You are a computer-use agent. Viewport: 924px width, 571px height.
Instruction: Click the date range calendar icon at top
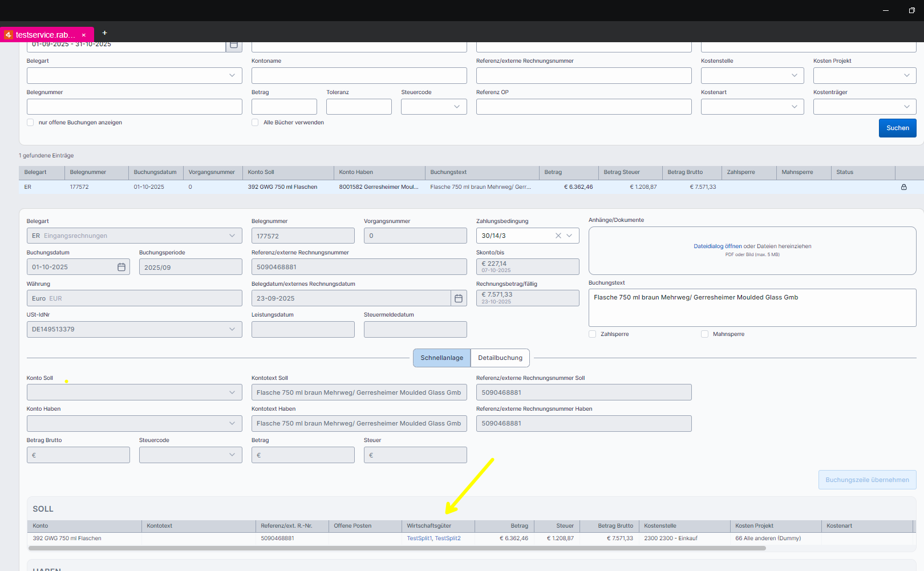click(234, 45)
